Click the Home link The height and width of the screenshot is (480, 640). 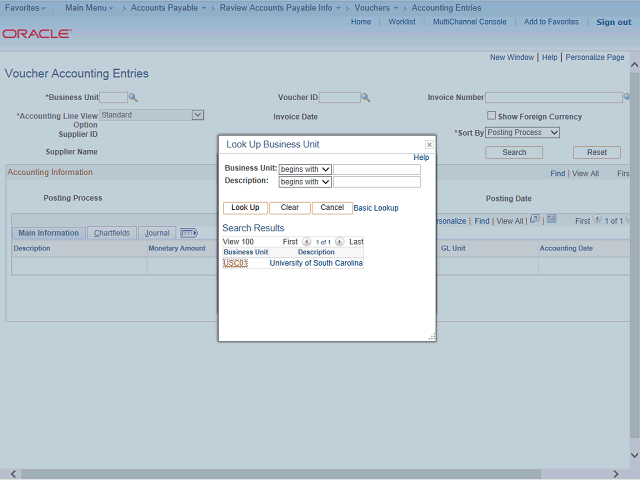(361, 22)
